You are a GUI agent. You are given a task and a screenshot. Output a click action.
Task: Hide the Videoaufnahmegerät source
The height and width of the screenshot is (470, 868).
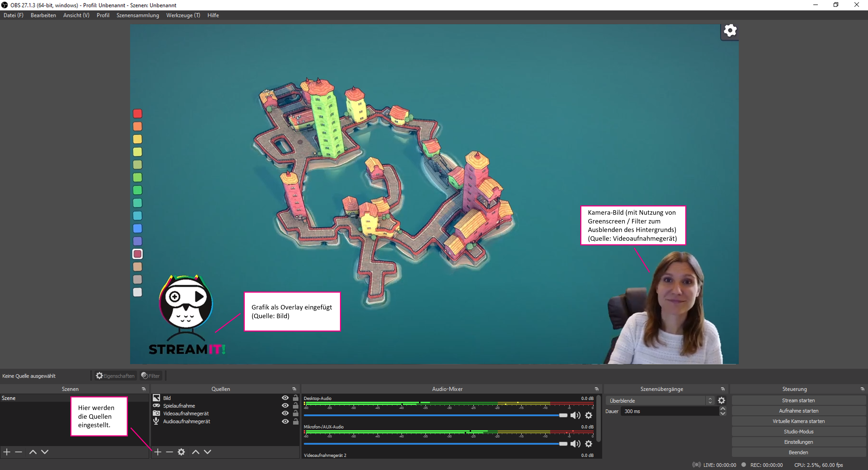click(285, 413)
